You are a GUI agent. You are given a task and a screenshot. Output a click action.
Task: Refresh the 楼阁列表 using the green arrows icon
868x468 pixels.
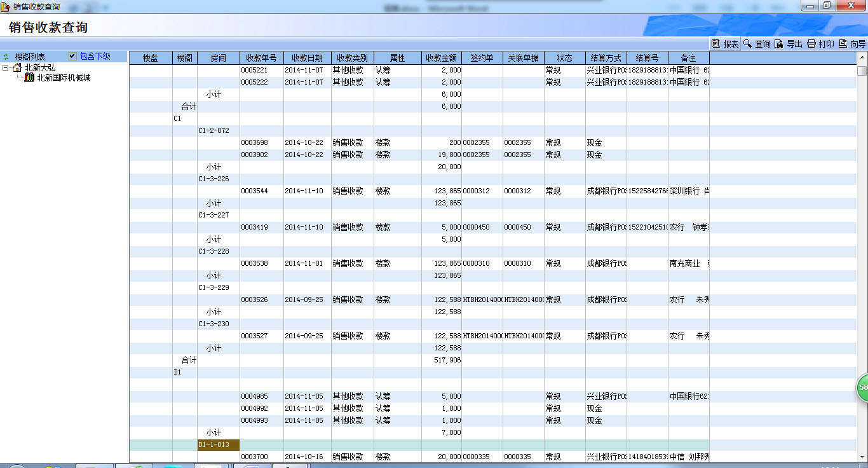pos(6,57)
